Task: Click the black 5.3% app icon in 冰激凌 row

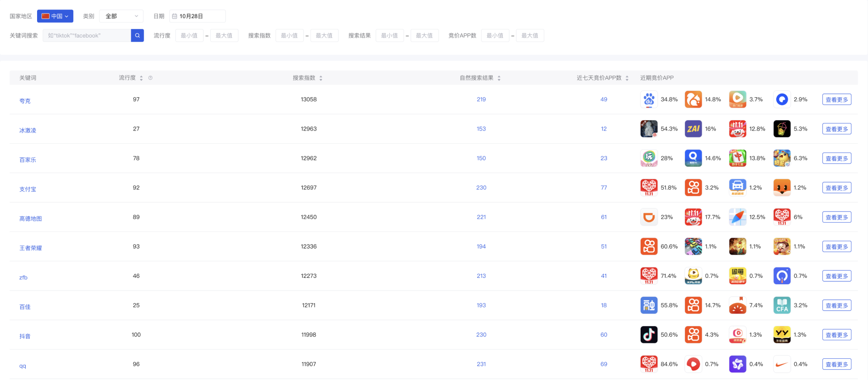Action: coord(782,129)
